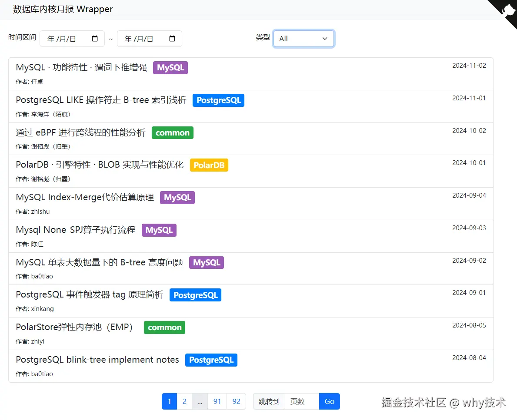Click author text 作者: zhiyi
The image size is (517, 420).
click(30, 341)
